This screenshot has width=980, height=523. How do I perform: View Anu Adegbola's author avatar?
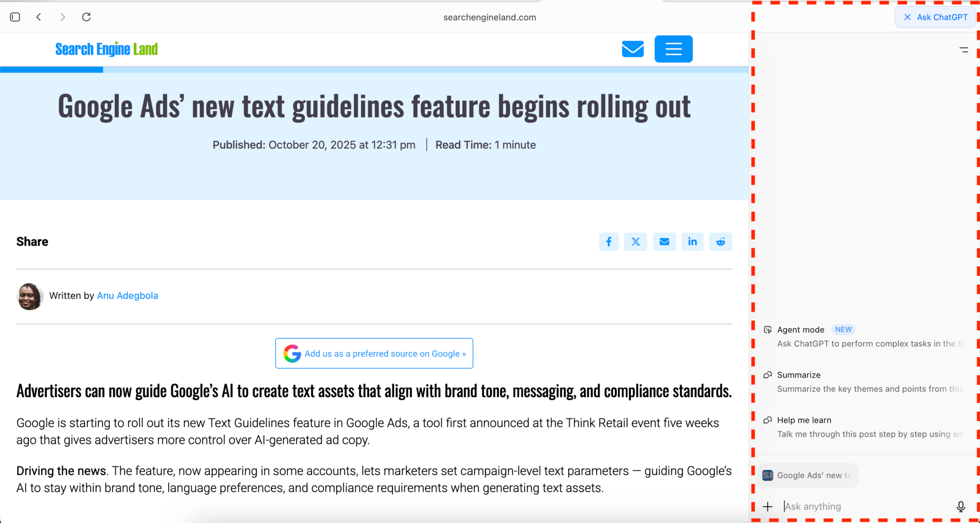click(x=30, y=296)
